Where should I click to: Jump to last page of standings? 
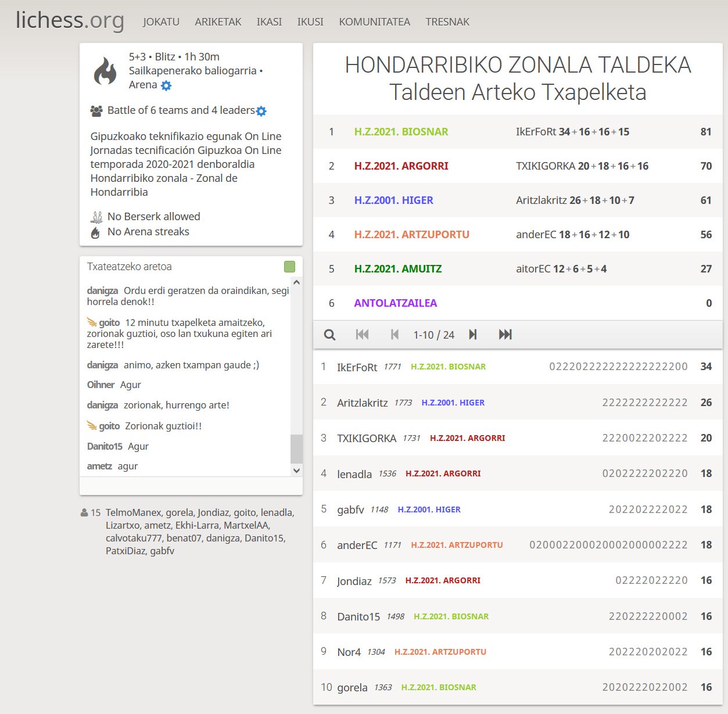tap(505, 335)
